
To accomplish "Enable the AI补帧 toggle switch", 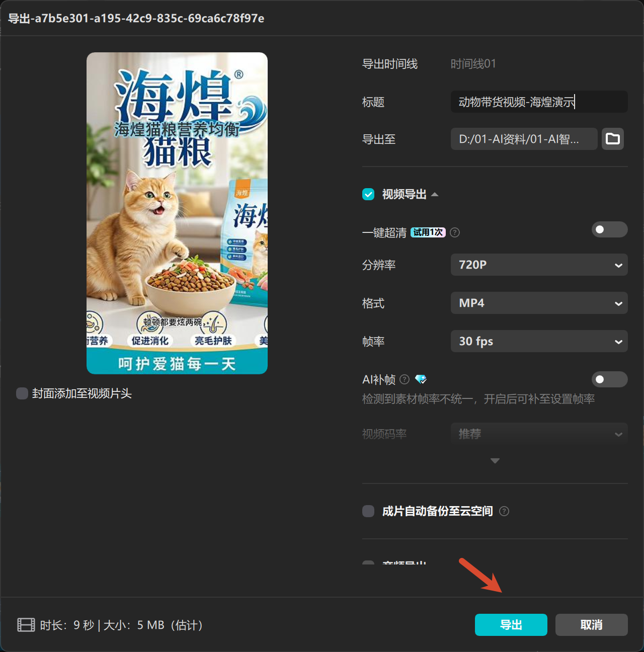I will pos(609,379).
